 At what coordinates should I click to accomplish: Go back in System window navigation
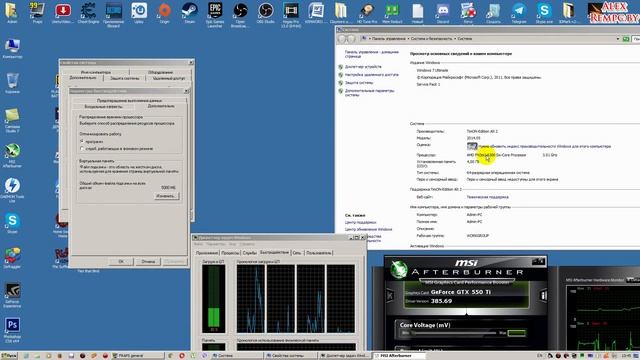[x=342, y=39]
